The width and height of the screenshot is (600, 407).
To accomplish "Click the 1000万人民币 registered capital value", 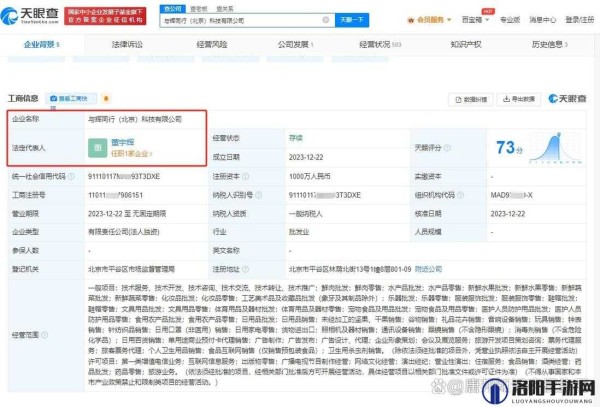I will (x=310, y=176).
